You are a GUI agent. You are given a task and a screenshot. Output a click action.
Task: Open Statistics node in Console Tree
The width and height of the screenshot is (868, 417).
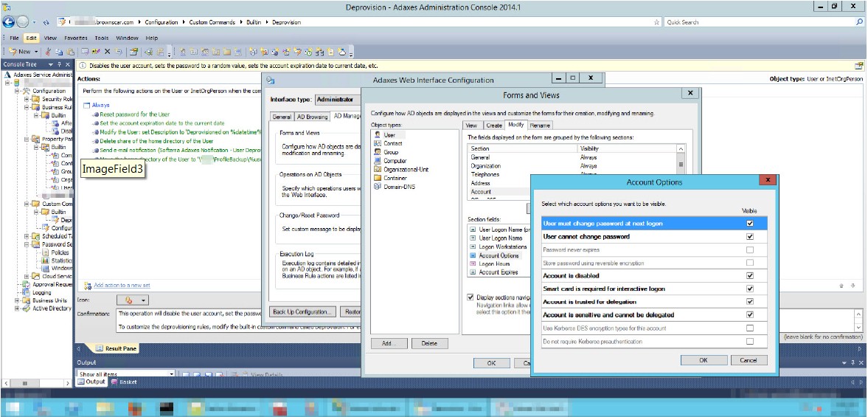coord(61,261)
